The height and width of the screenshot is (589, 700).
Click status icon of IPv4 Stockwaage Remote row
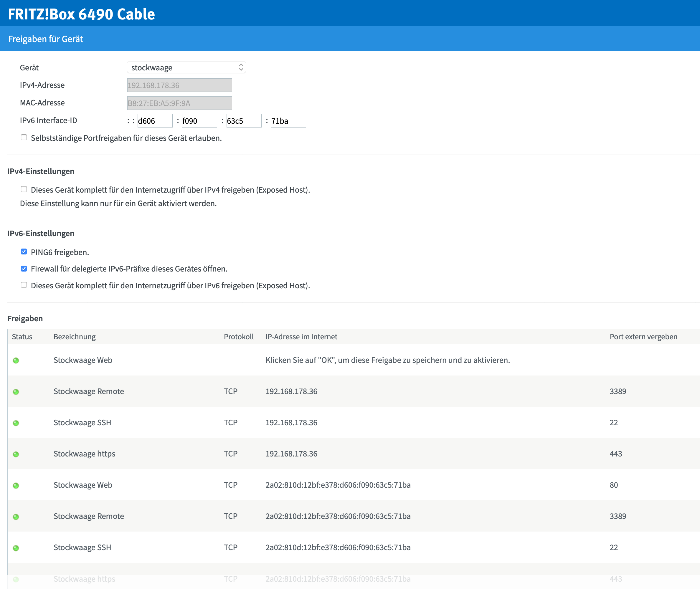click(x=16, y=392)
